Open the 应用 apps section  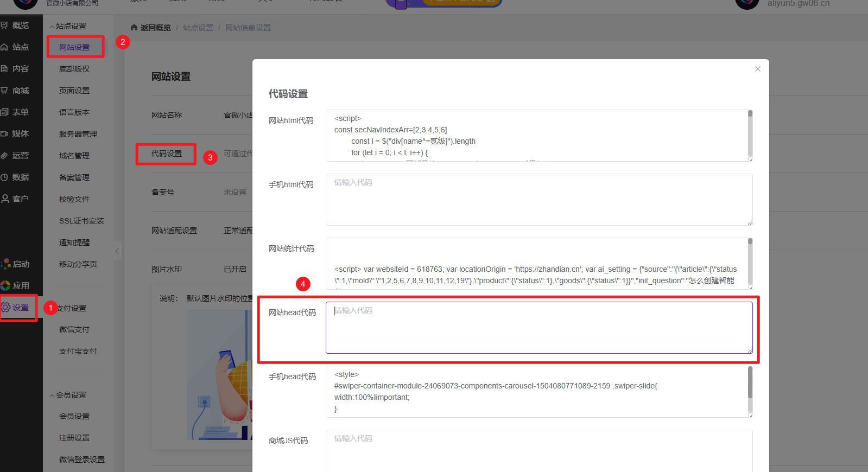pyautogui.click(x=15, y=286)
